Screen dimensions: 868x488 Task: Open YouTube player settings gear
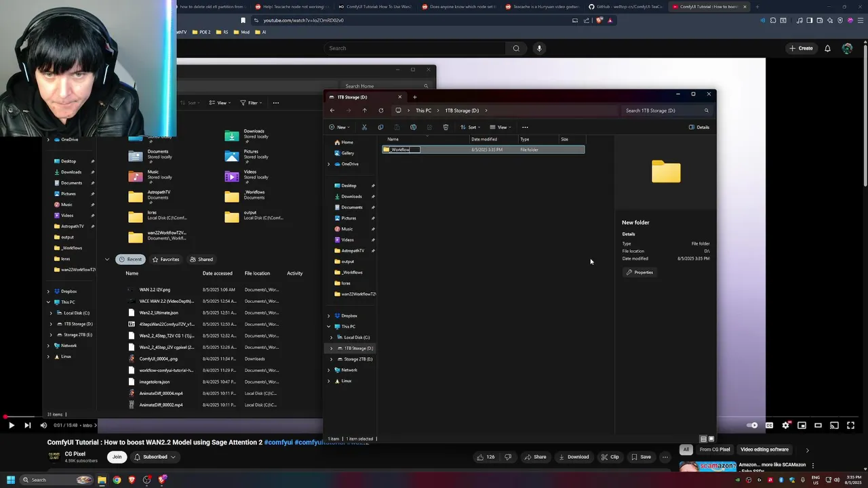coord(785,426)
